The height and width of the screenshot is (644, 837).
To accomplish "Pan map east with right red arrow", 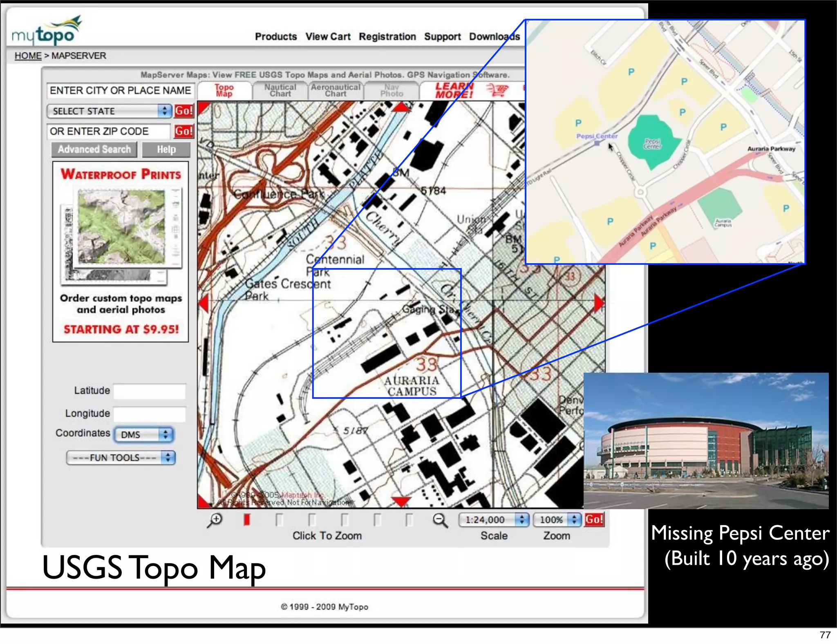I will coord(599,303).
